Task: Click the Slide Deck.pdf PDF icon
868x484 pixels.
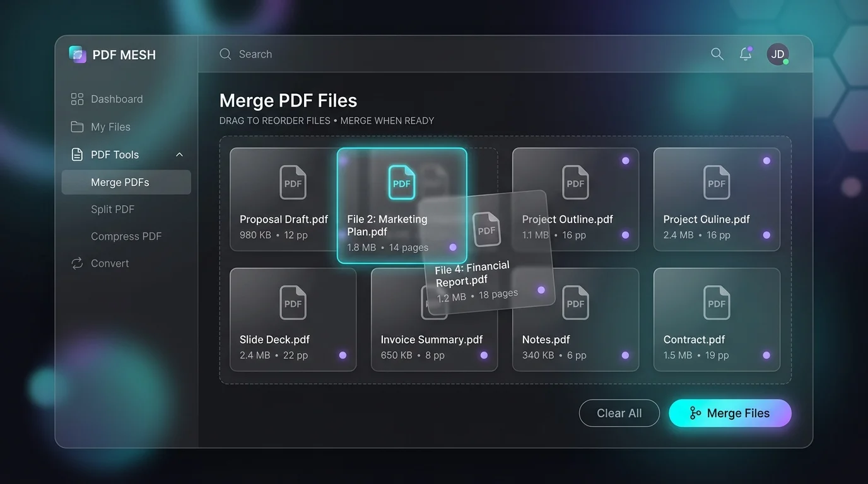Action: point(293,302)
